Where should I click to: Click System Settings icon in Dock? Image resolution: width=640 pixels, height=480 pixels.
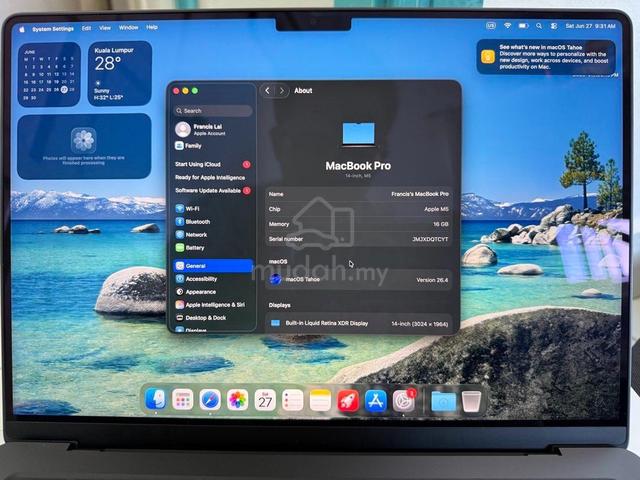pos(403,401)
